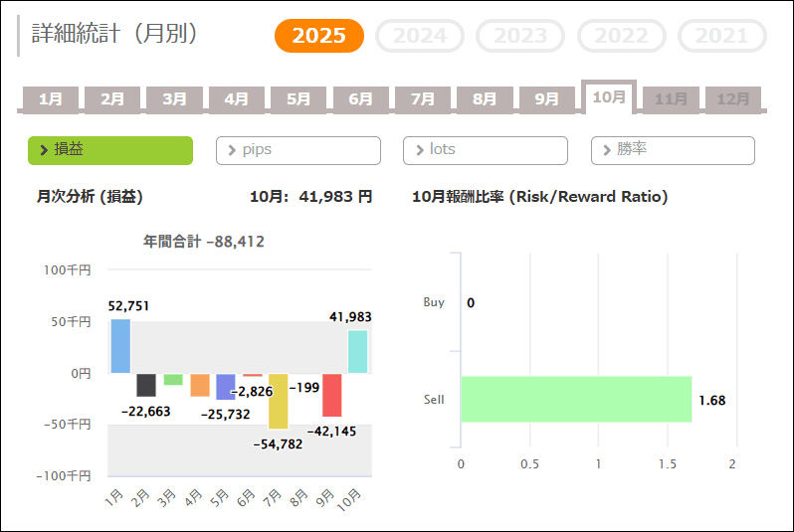Click the green Sell ratio bar
Viewport: 794px width, 532px height.
(575, 399)
